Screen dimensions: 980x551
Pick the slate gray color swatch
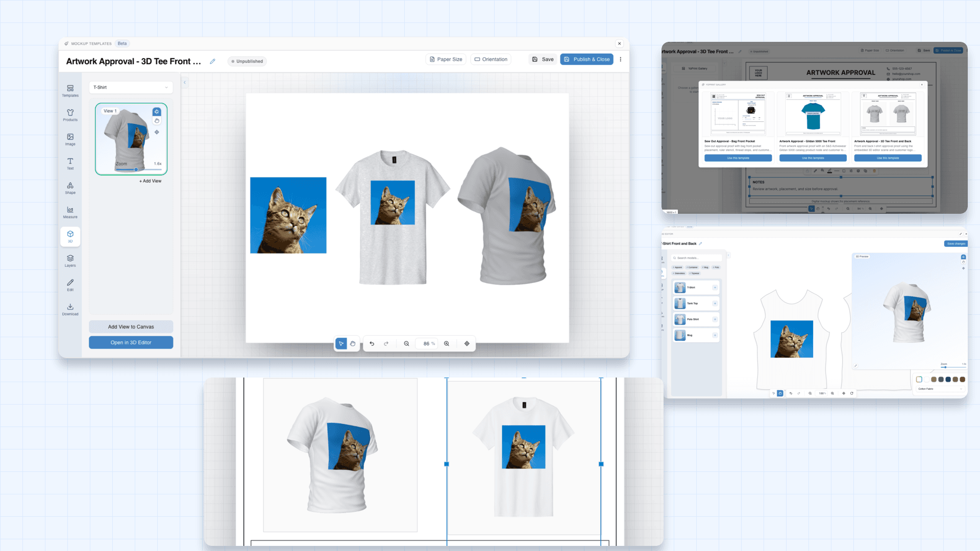pyautogui.click(x=941, y=380)
